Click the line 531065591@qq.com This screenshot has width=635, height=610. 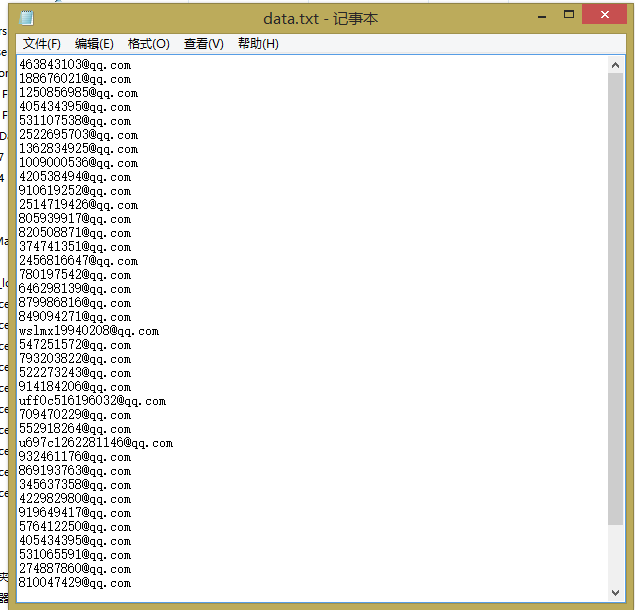click(x=75, y=555)
